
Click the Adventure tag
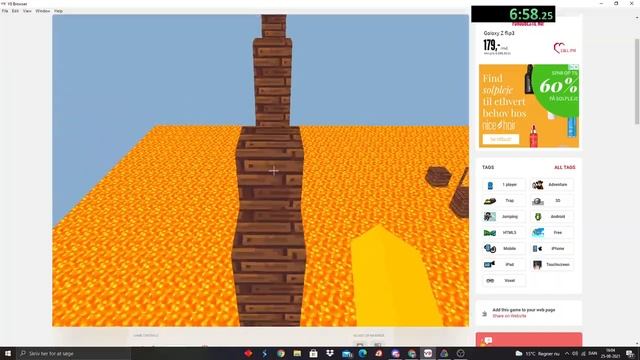point(552,185)
